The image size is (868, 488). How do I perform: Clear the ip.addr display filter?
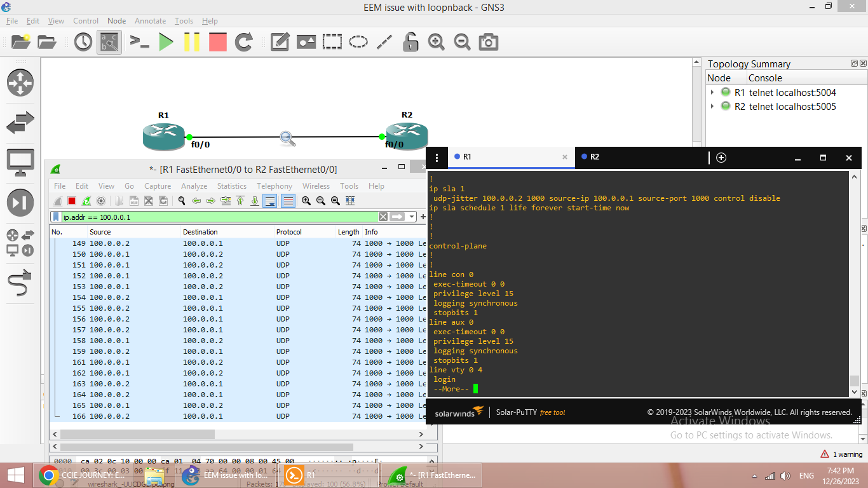[x=383, y=216]
